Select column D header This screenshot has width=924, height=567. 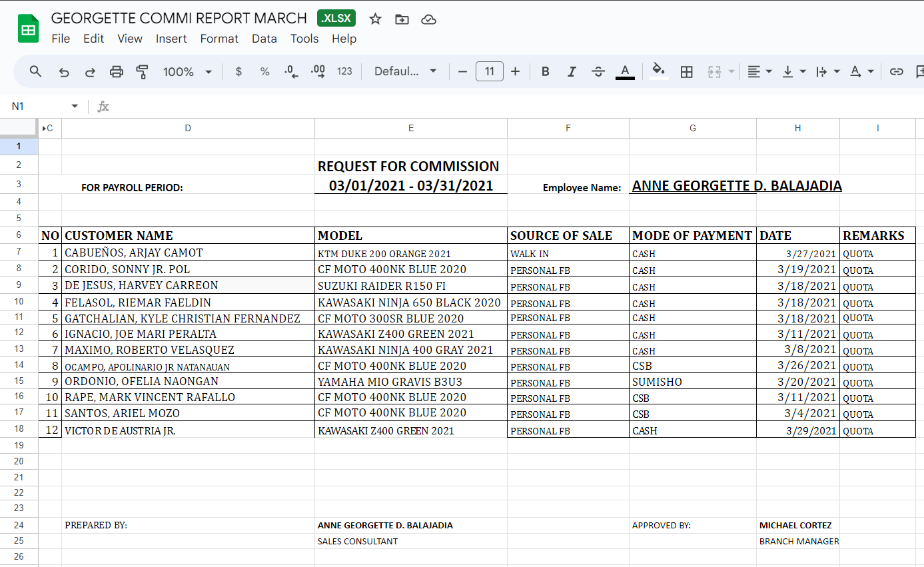coord(188,128)
